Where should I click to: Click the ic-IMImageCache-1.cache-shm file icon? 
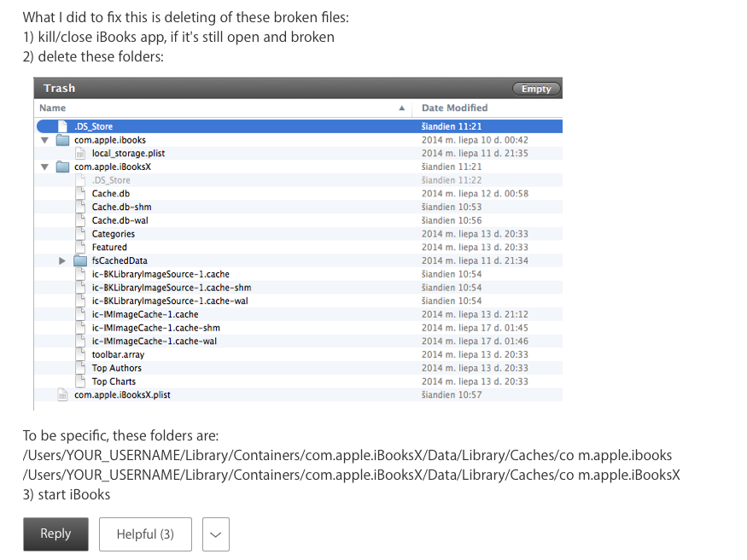(80, 328)
